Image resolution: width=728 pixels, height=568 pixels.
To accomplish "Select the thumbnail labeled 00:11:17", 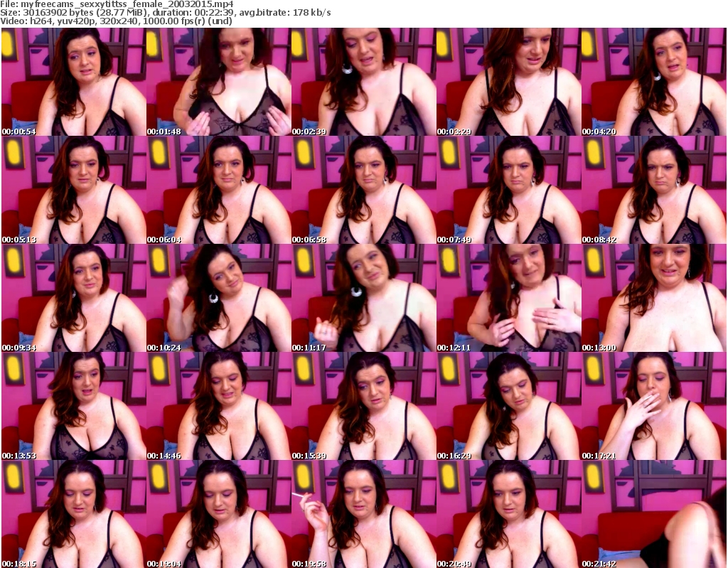I will [363, 298].
